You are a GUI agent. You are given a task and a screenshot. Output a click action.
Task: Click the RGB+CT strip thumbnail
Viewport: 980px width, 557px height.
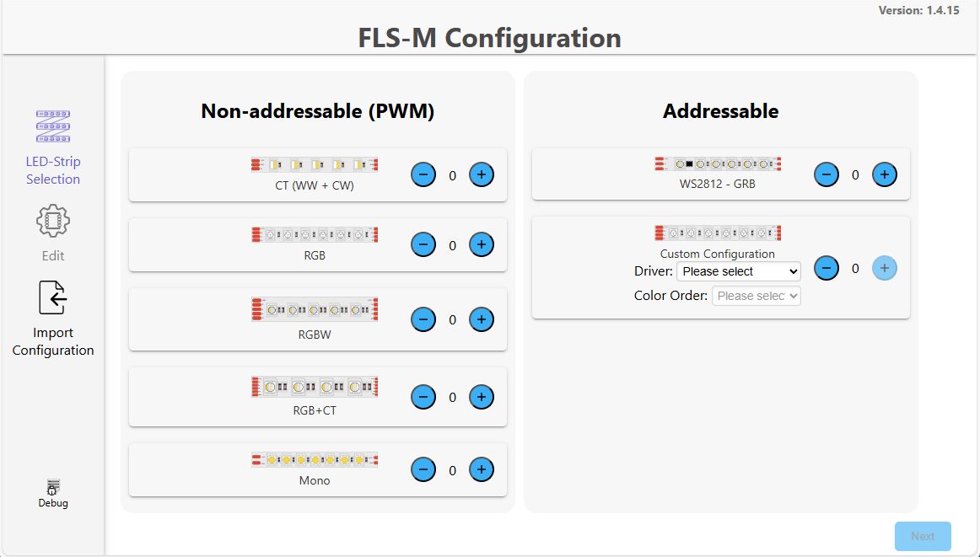tap(314, 386)
